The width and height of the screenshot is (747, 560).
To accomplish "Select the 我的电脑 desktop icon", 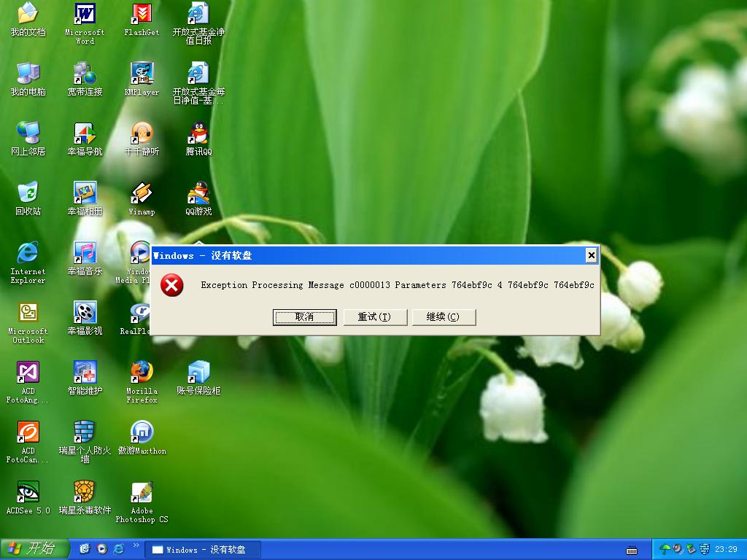I will coord(28,79).
